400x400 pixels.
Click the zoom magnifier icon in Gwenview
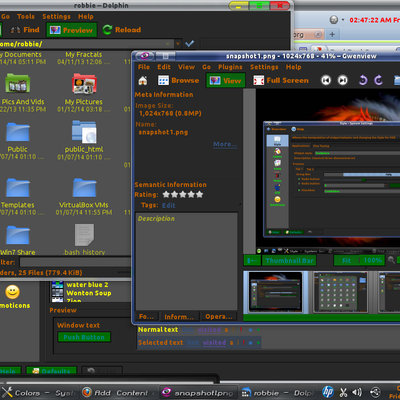pos(391,260)
